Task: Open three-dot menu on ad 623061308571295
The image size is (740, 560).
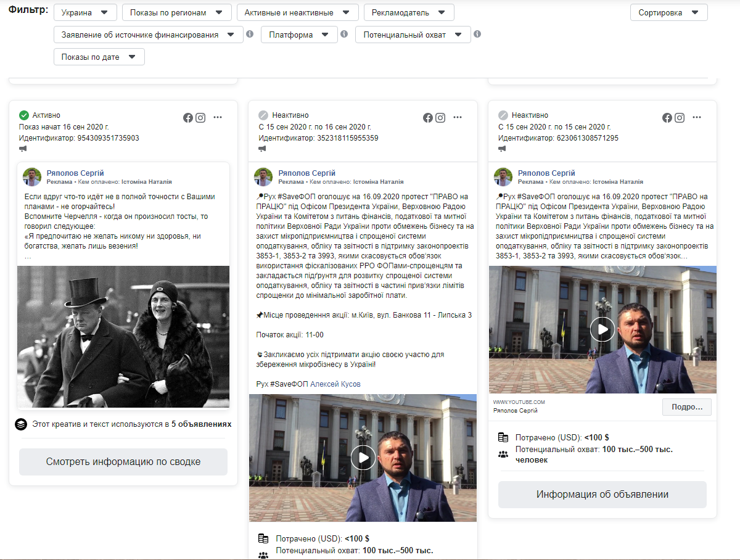Action: pyautogui.click(x=697, y=118)
